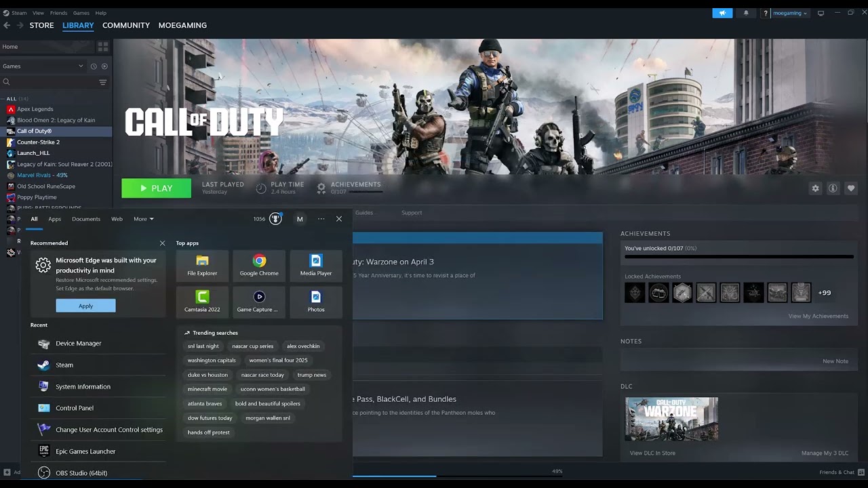Click the M account avatar in search

pyautogui.click(x=300, y=219)
